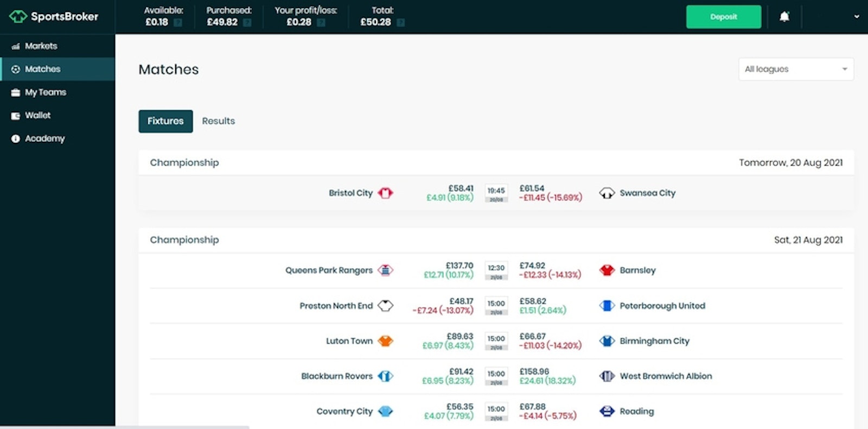
Task: Go to My Teams in the sidebar
Action: tap(45, 92)
